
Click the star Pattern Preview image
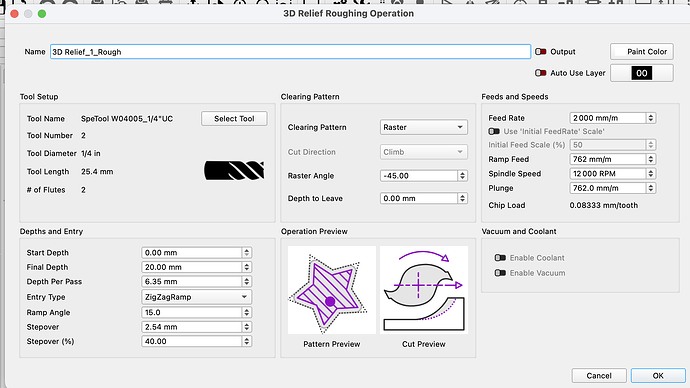(331, 290)
